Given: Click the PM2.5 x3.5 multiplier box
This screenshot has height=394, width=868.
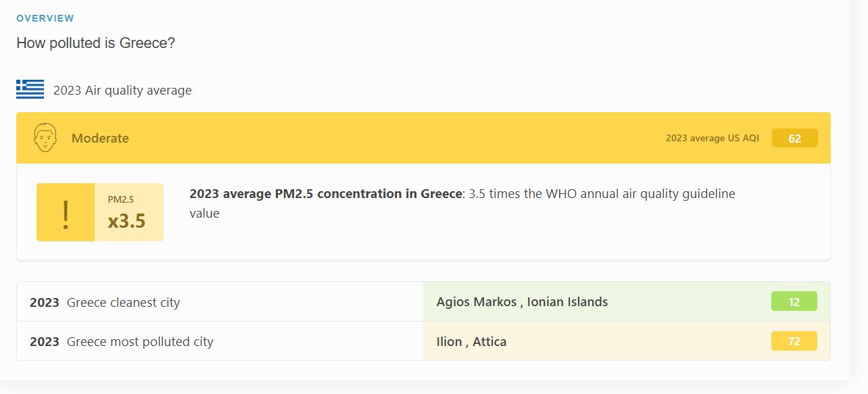Looking at the screenshot, I should pos(129,212).
